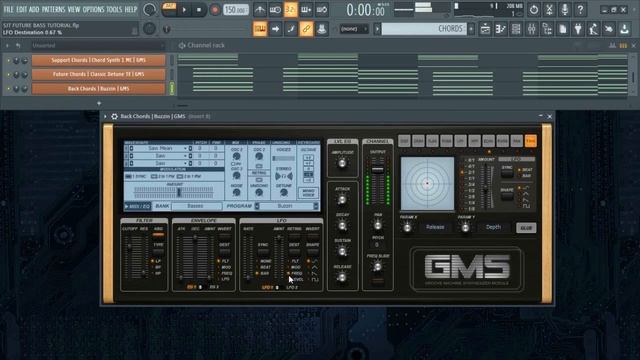Click GMS plugin gear settings icon
This screenshot has height=360, width=640.
click(x=114, y=116)
